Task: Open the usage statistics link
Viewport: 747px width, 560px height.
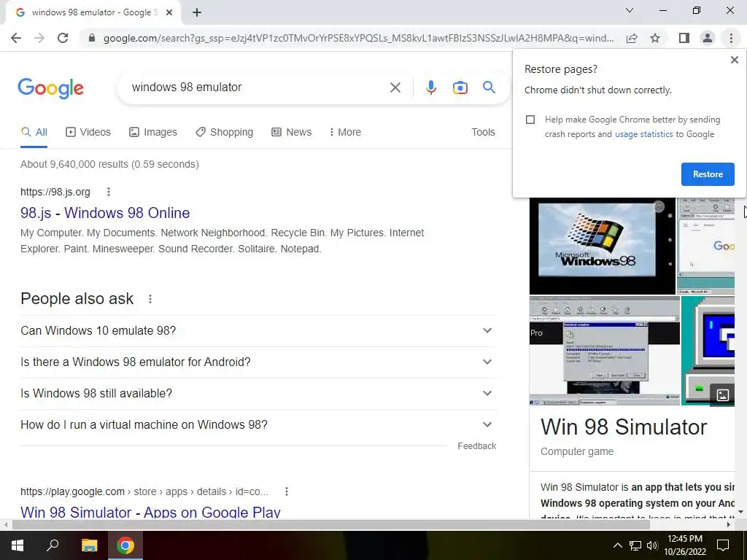Action: point(643,134)
